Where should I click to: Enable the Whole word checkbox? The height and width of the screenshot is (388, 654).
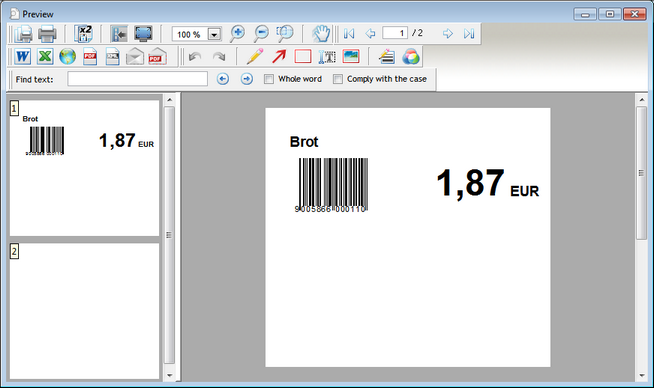click(x=269, y=79)
